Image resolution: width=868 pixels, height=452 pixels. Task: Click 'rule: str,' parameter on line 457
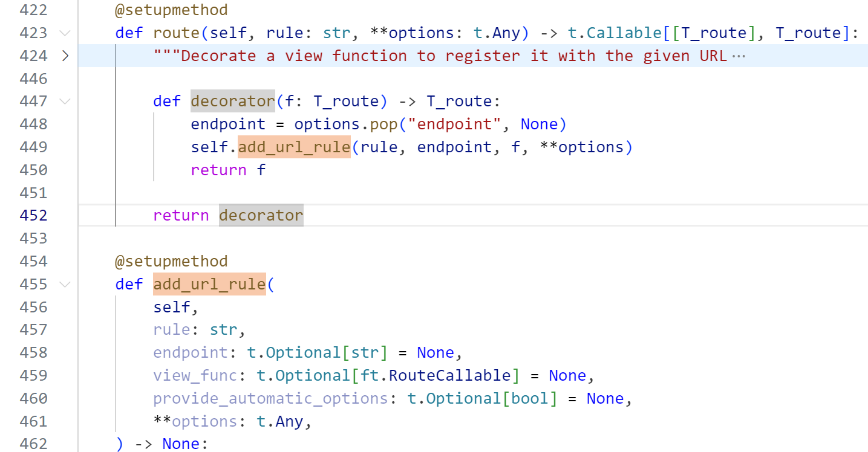(200, 330)
